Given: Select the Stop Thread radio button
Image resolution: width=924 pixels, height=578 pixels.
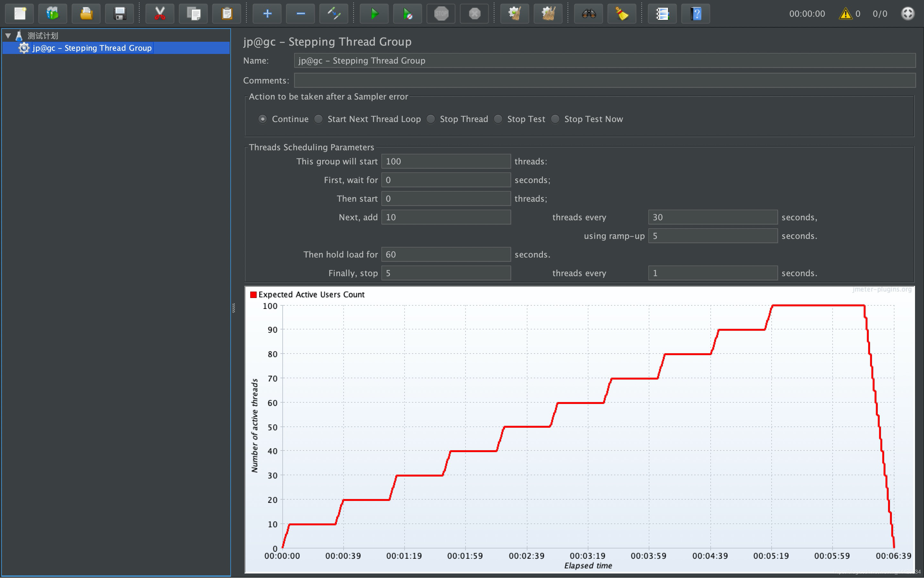Looking at the screenshot, I should (x=431, y=119).
